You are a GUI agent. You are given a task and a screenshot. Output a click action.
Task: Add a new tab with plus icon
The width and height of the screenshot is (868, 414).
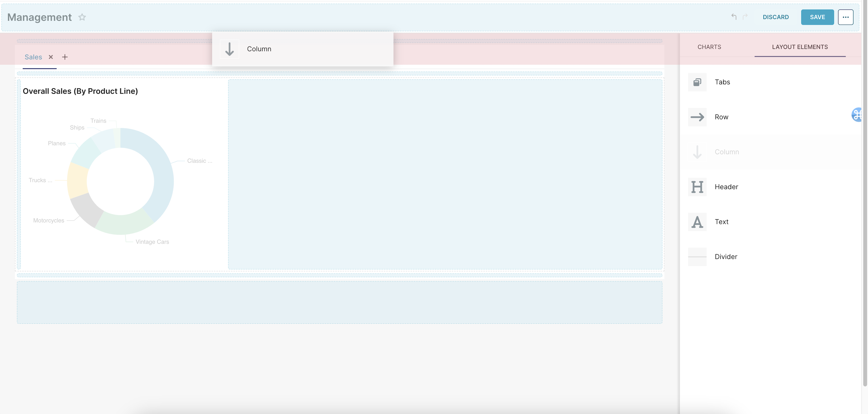coord(65,57)
